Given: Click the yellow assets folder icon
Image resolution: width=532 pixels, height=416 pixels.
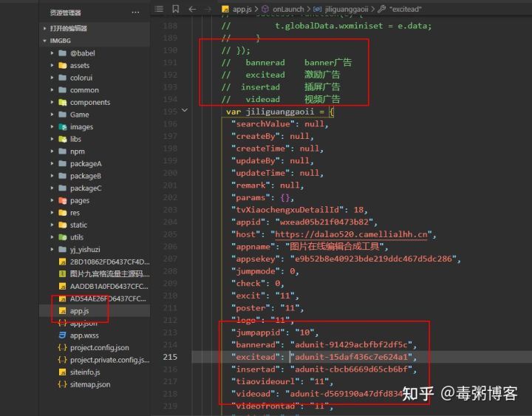Looking at the screenshot, I should coord(62,65).
